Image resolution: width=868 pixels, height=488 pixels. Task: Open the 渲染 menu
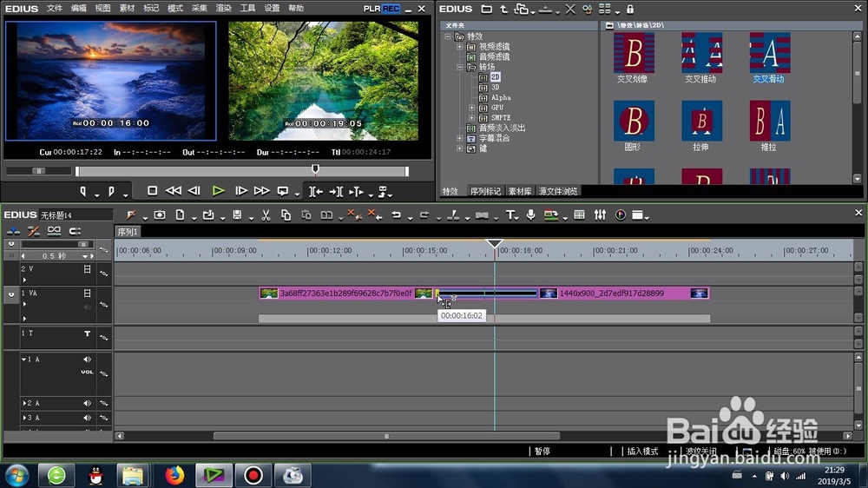[223, 9]
